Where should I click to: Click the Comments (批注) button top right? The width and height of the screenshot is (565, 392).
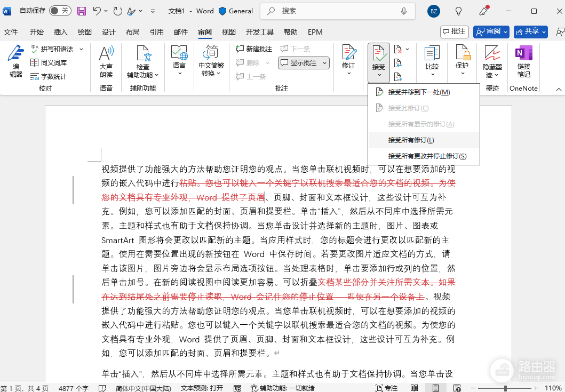(455, 31)
